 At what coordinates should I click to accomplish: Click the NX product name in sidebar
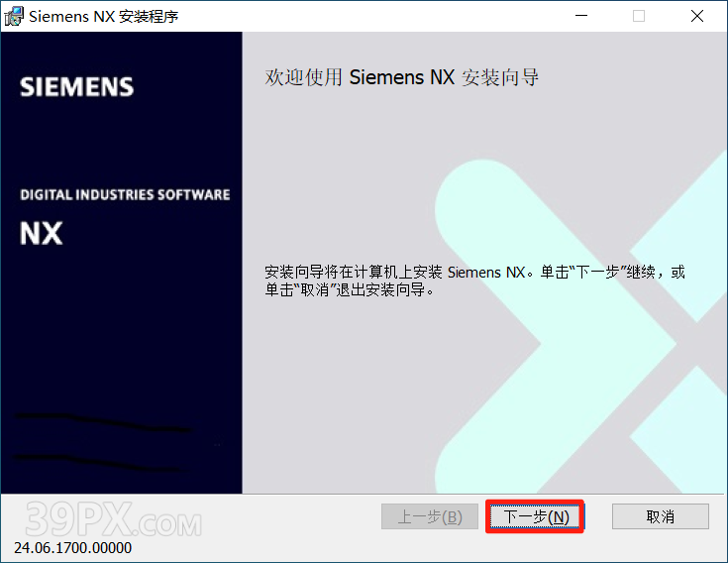(x=41, y=233)
